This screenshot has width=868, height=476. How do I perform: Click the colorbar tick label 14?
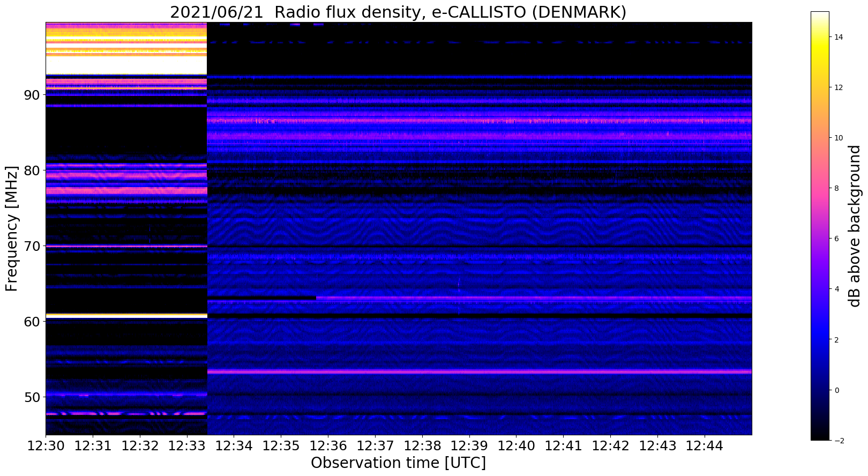click(839, 37)
